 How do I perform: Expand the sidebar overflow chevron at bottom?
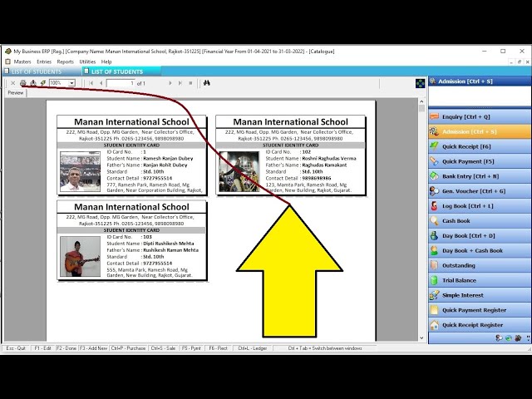coord(528,338)
